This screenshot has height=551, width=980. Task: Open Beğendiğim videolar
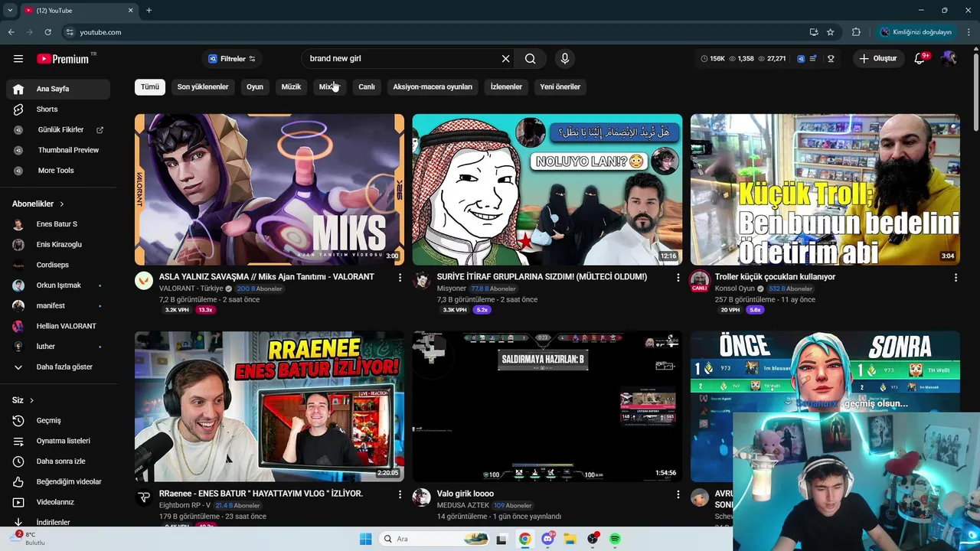(58, 482)
